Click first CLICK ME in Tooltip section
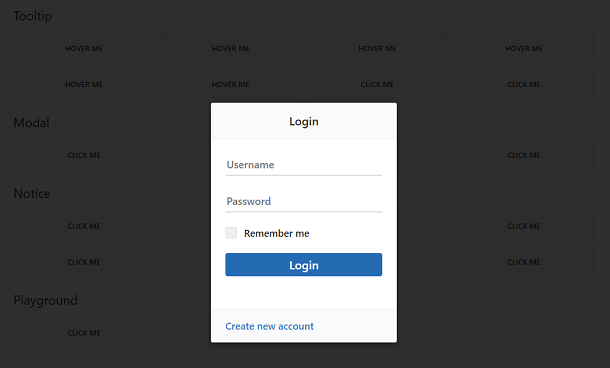The height and width of the screenshot is (368, 610). pyautogui.click(x=377, y=84)
